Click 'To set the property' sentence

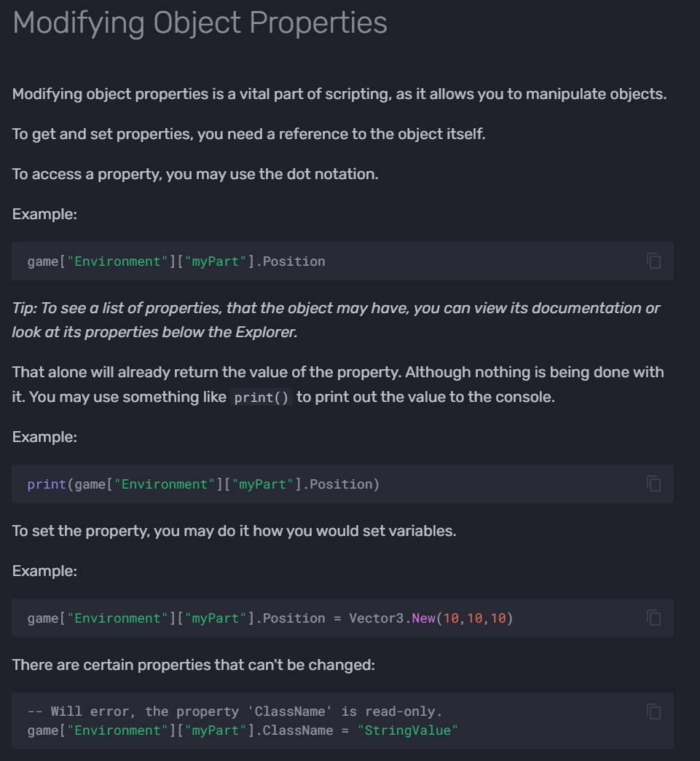click(234, 530)
